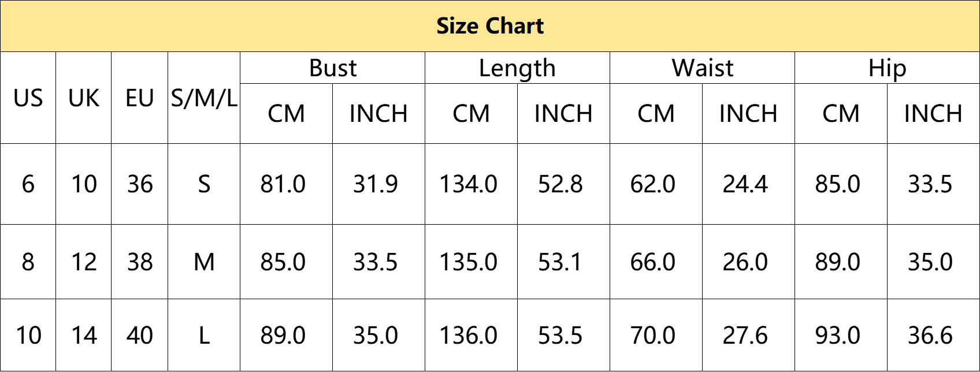
Task: Select the Length group header
Action: pos(517,68)
